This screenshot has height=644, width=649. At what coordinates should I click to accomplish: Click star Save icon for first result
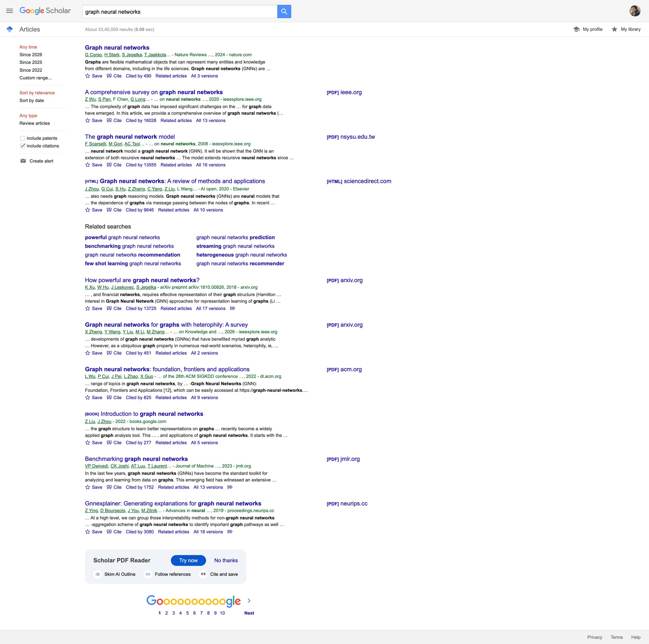click(88, 76)
